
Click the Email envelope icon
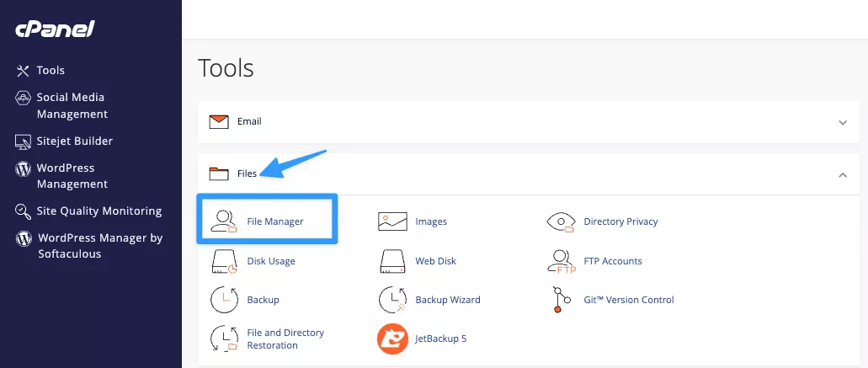point(219,122)
